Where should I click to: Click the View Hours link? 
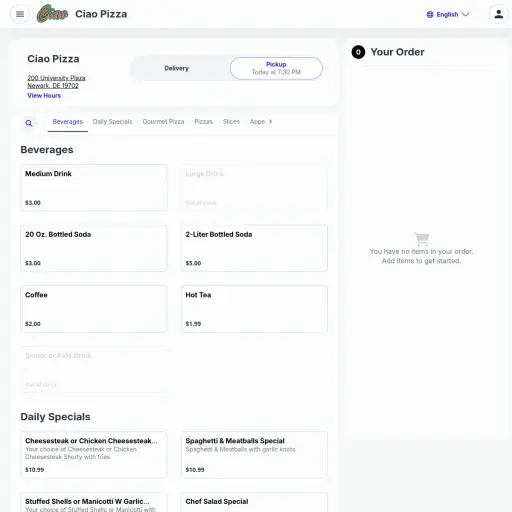44,96
